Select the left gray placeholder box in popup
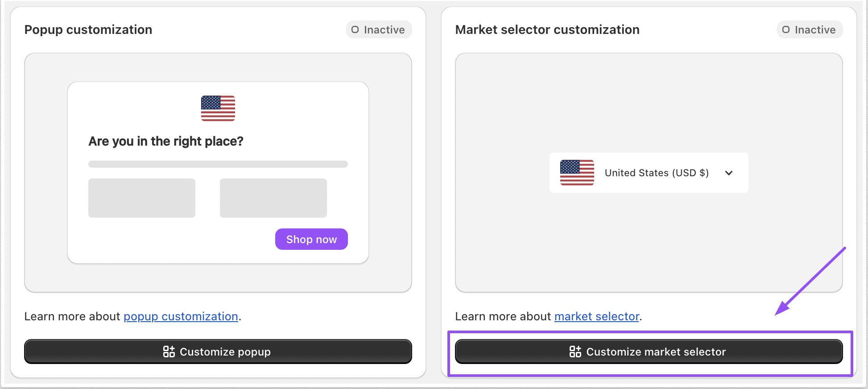The height and width of the screenshot is (389, 868). tap(142, 198)
